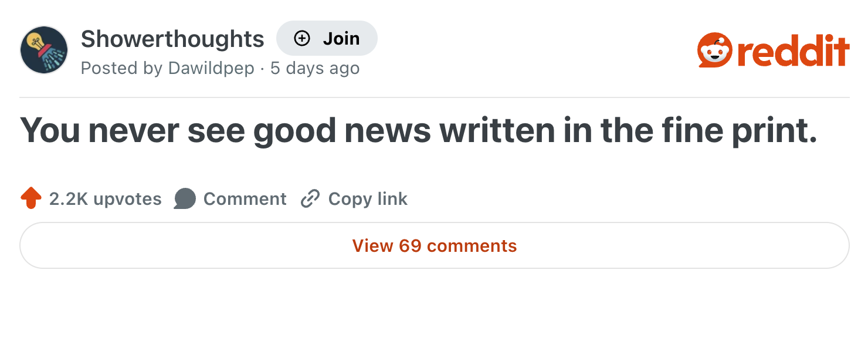Click the chain link icon
Screen dimensions: 868x344
309,199
